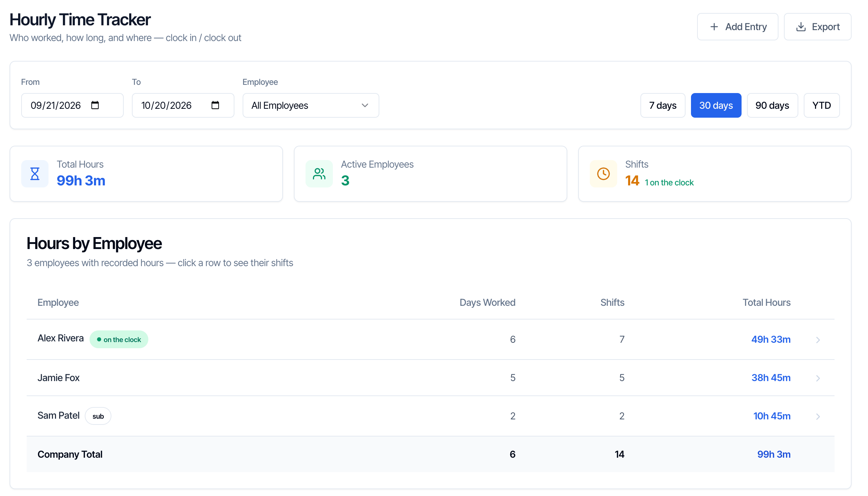Click Sam Patel's 10h 45m total
Screen dimensions: 868x496
pos(772,416)
